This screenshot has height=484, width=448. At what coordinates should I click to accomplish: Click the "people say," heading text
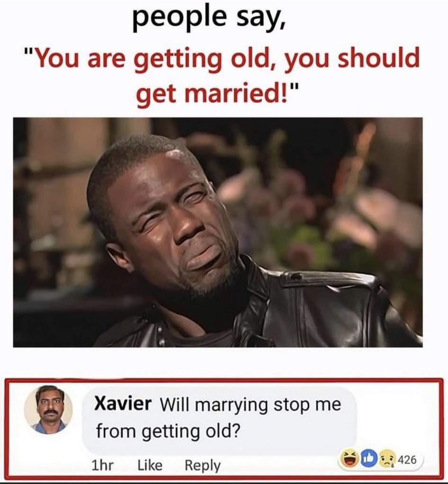(209, 18)
